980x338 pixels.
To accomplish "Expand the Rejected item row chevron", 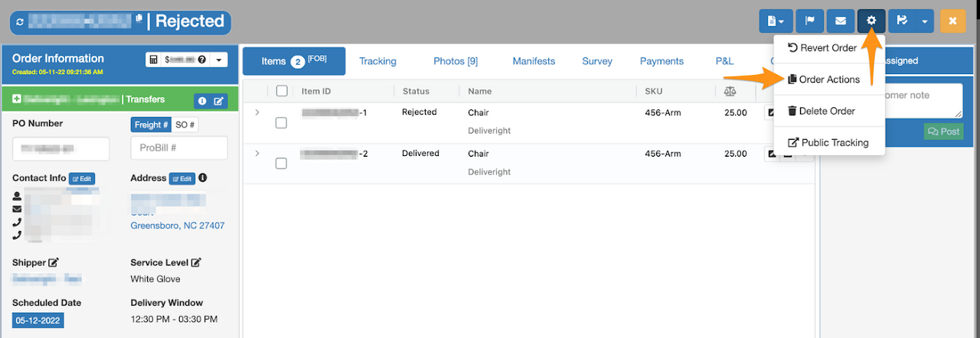I will click(x=256, y=112).
